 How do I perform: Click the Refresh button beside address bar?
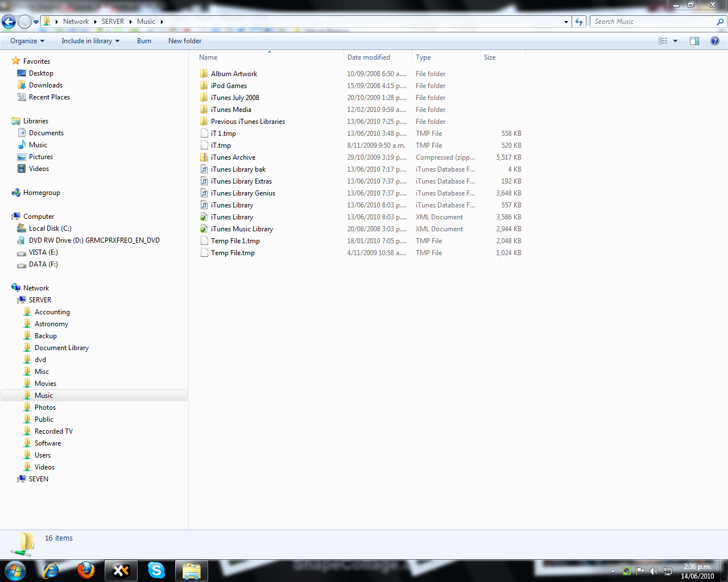click(x=579, y=22)
